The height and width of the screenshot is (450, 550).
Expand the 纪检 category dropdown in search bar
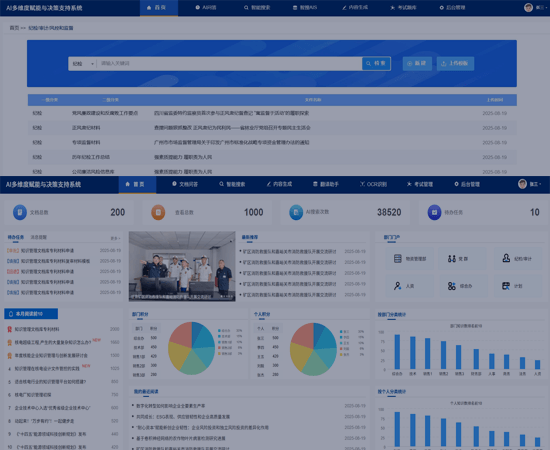pyautogui.click(x=82, y=63)
